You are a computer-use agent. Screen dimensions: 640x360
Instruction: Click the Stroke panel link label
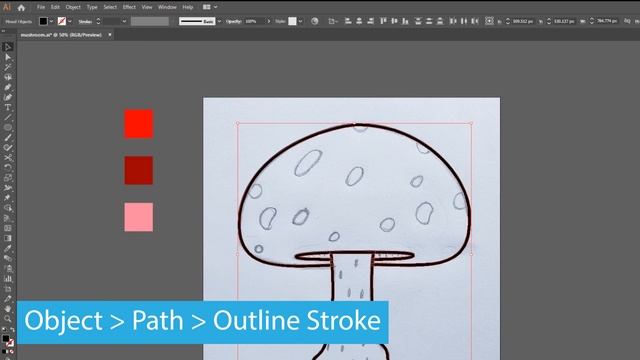point(85,22)
